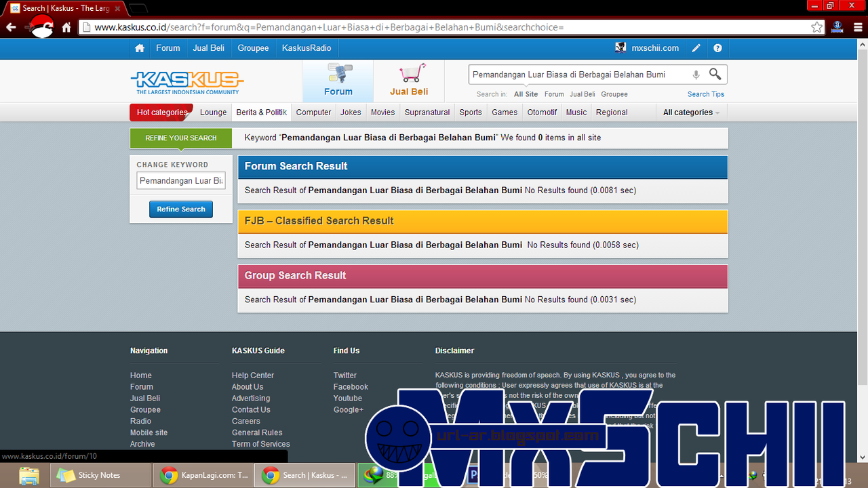Open the Lounge category
Image resolution: width=868 pixels, height=488 pixels.
(214, 113)
